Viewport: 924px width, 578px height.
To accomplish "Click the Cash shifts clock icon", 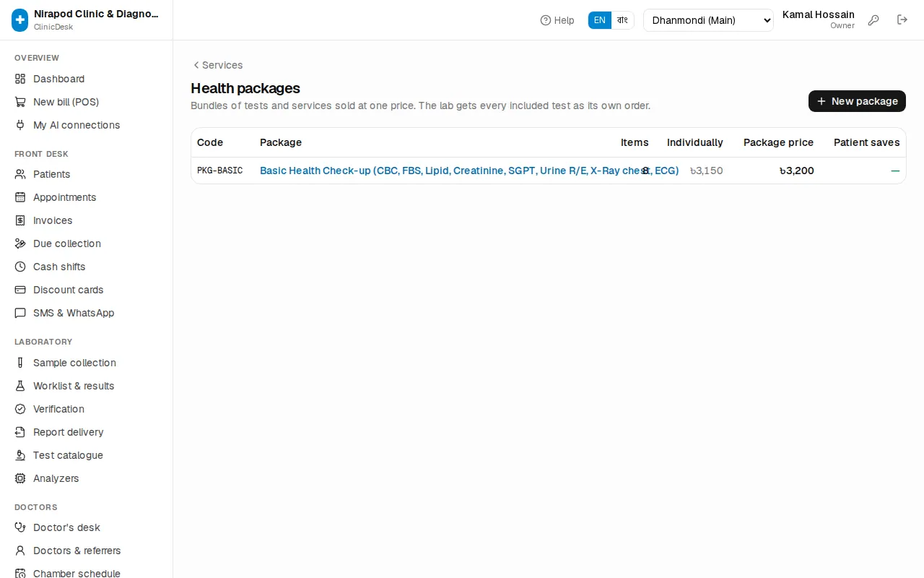I will [x=20, y=267].
